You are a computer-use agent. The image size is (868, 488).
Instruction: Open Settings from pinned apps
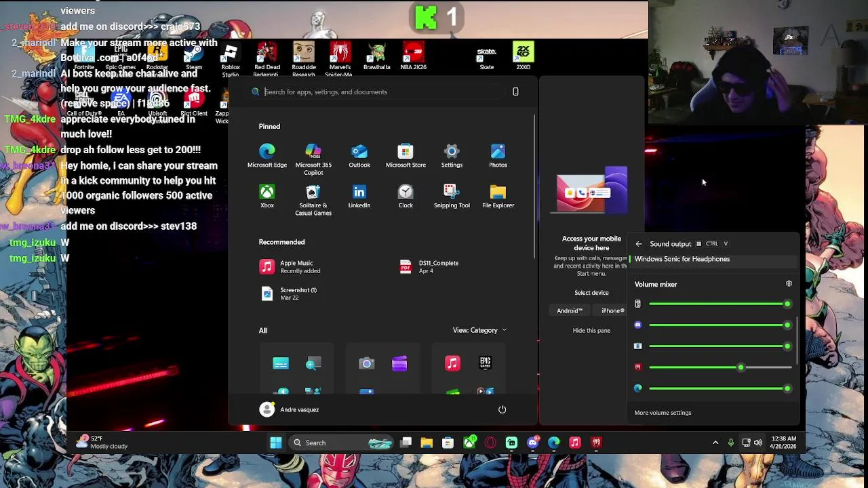pos(452,156)
